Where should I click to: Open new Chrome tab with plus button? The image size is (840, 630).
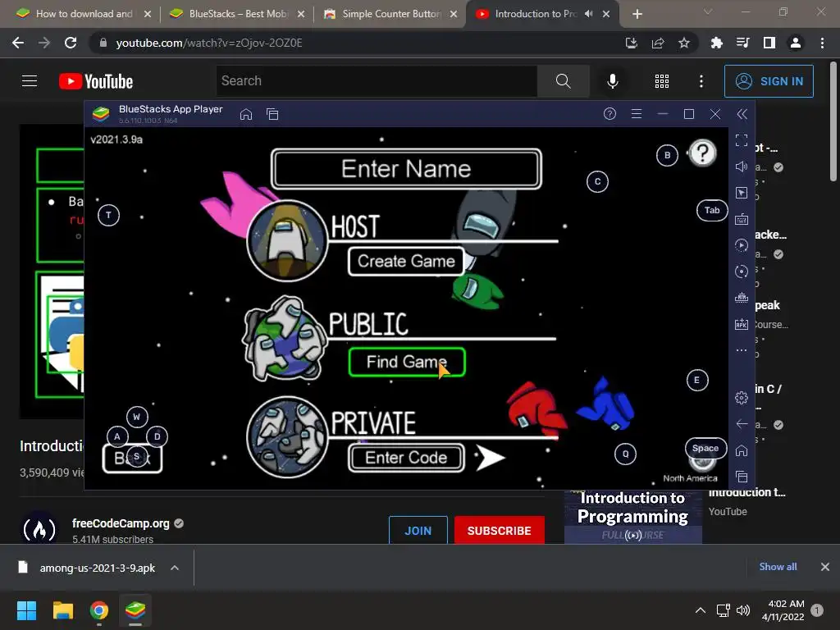tap(637, 14)
